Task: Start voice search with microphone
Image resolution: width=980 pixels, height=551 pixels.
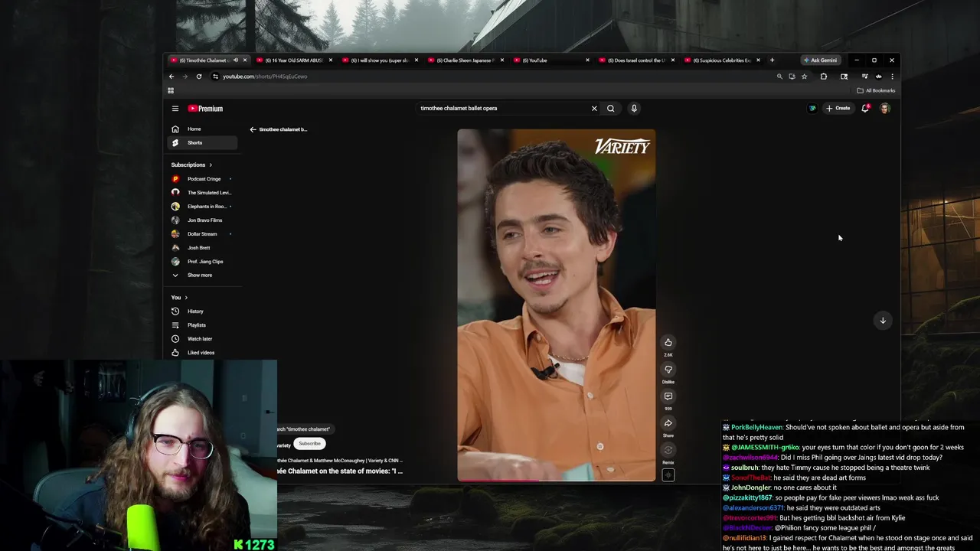Action: (634, 108)
